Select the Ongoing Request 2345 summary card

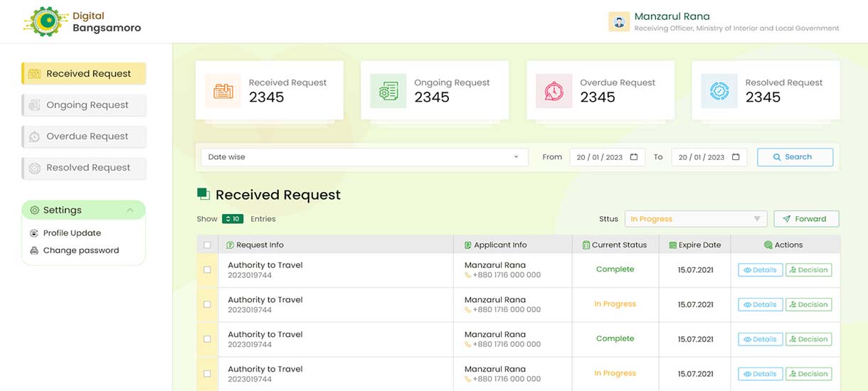coord(435,90)
